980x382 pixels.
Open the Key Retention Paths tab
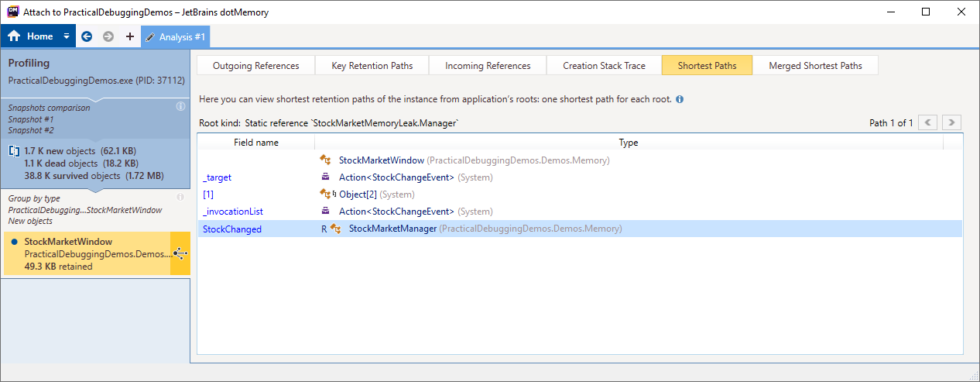[x=372, y=65]
